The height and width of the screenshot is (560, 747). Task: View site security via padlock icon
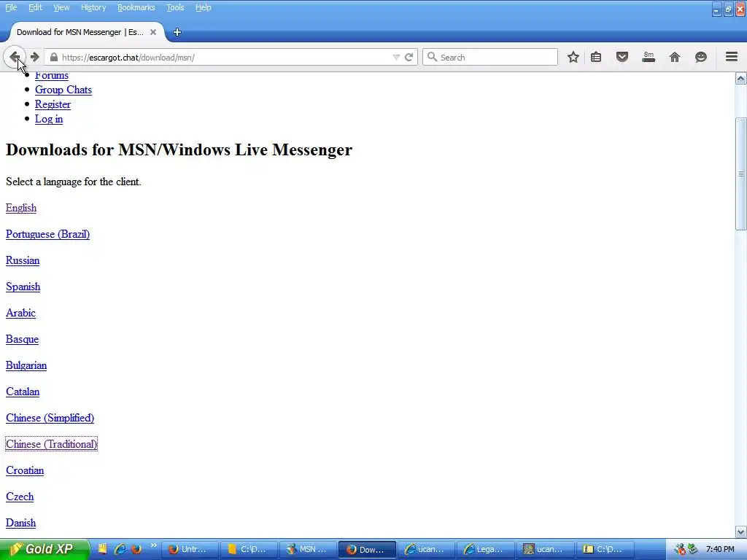pos(54,58)
